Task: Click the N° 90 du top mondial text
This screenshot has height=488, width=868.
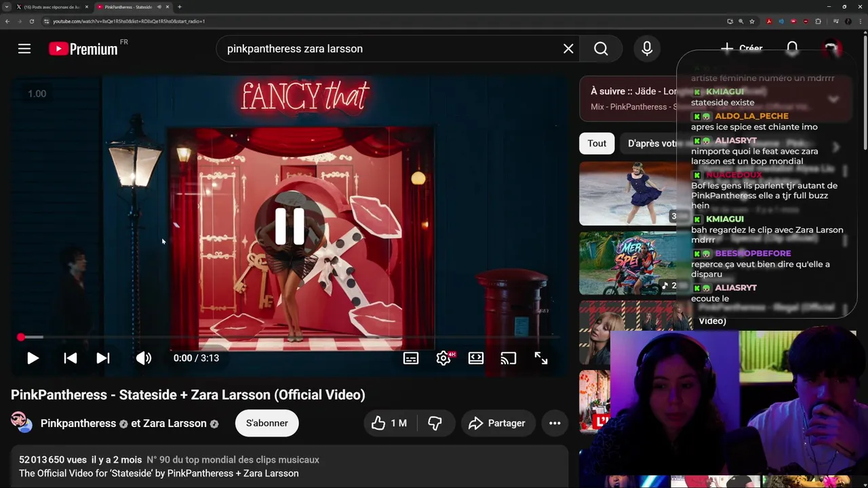Action: pyautogui.click(x=233, y=460)
